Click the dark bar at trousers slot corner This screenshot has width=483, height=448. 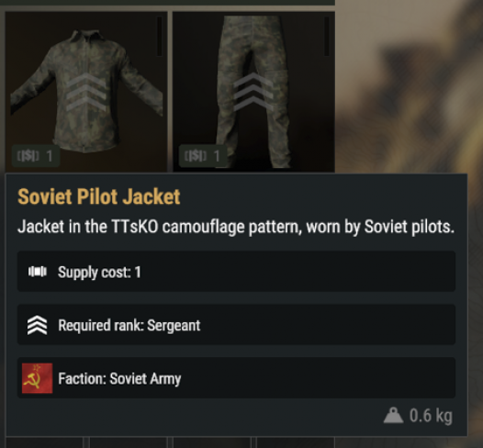(327, 37)
